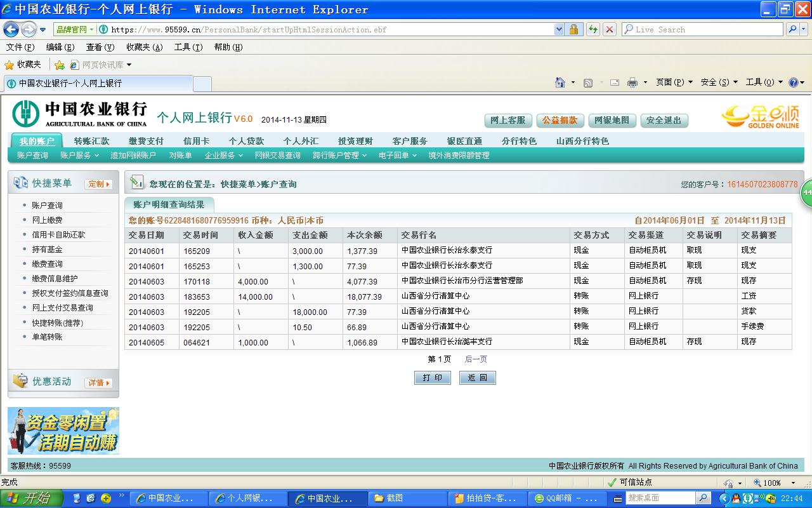812x508 pixels.
Task: Click the browser Back arrow button
Action: click(11, 29)
